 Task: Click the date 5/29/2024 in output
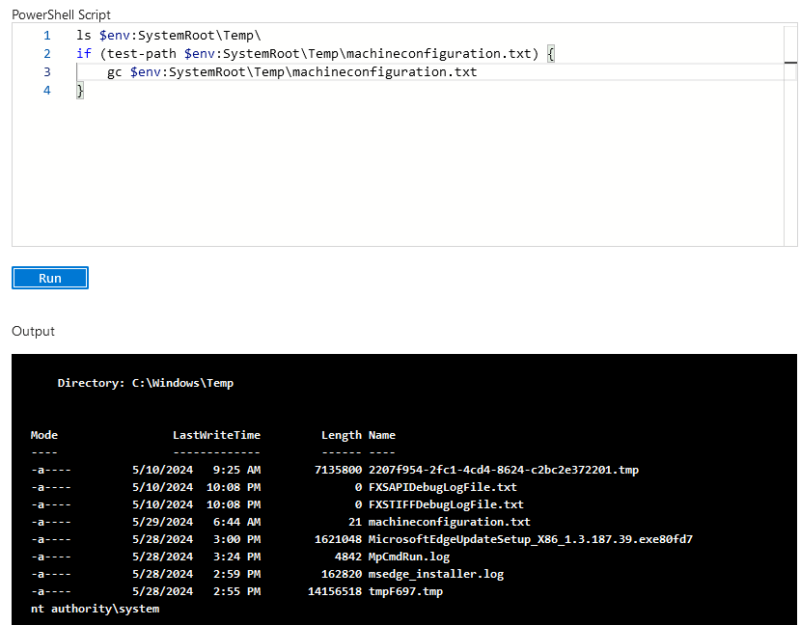[x=163, y=522]
